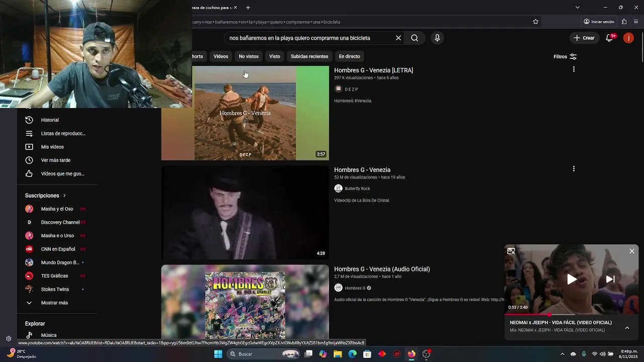Open Masha e o Urso channel

(x=57, y=236)
